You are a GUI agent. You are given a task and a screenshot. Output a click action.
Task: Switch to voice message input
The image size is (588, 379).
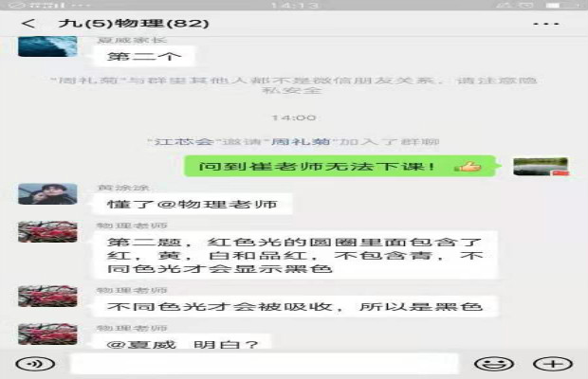[x=34, y=363]
